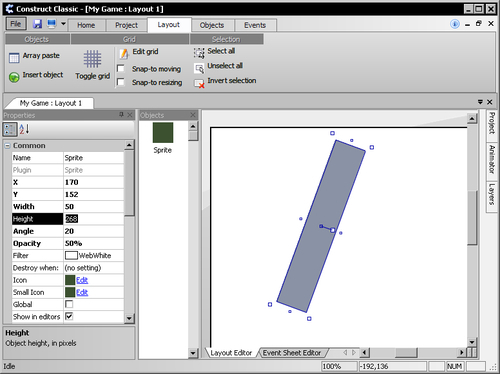Click the Small Icon green swatch

click(x=70, y=292)
